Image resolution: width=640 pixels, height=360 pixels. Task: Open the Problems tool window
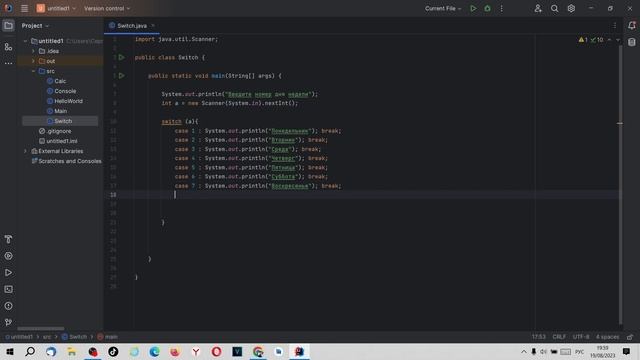click(x=8, y=306)
